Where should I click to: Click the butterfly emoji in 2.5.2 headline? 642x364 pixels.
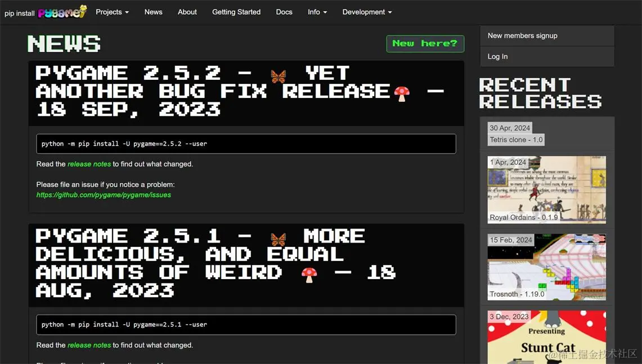(x=279, y=76)
